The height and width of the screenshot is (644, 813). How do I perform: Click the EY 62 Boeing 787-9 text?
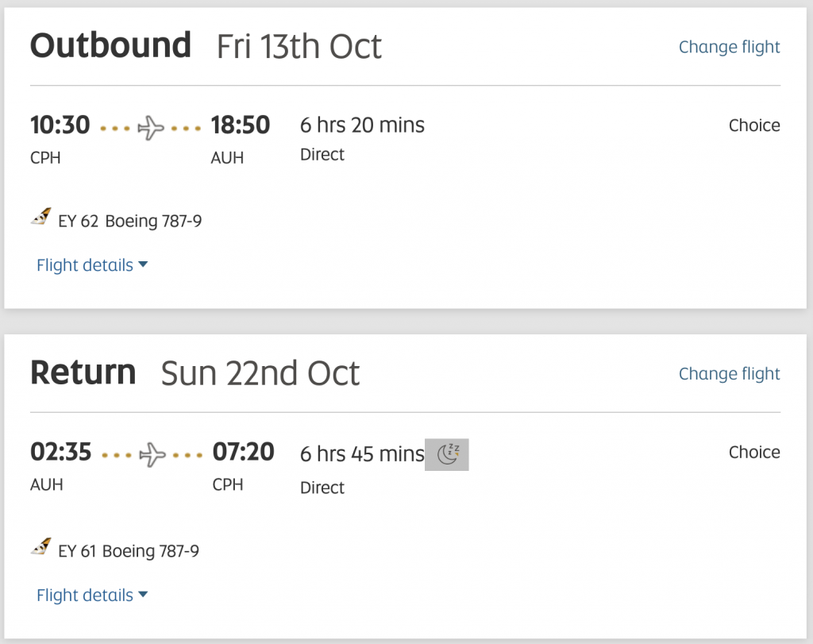(x=129, y=222)
